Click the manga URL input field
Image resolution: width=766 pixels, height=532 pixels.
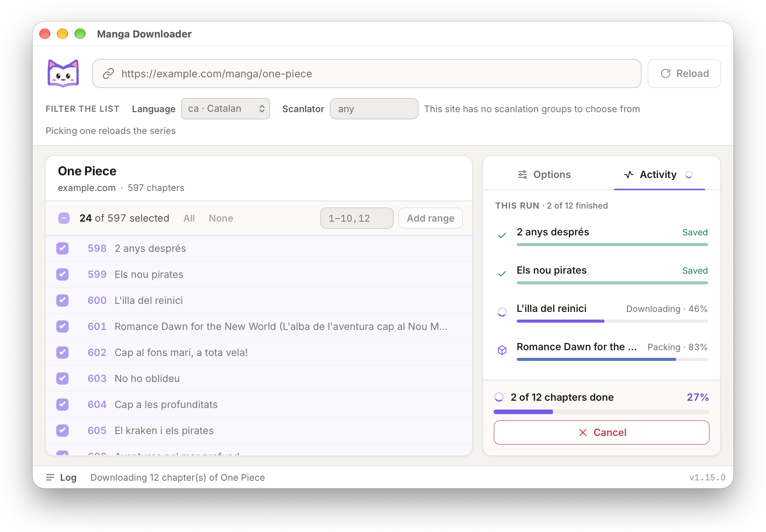click(x=367, y=73)
